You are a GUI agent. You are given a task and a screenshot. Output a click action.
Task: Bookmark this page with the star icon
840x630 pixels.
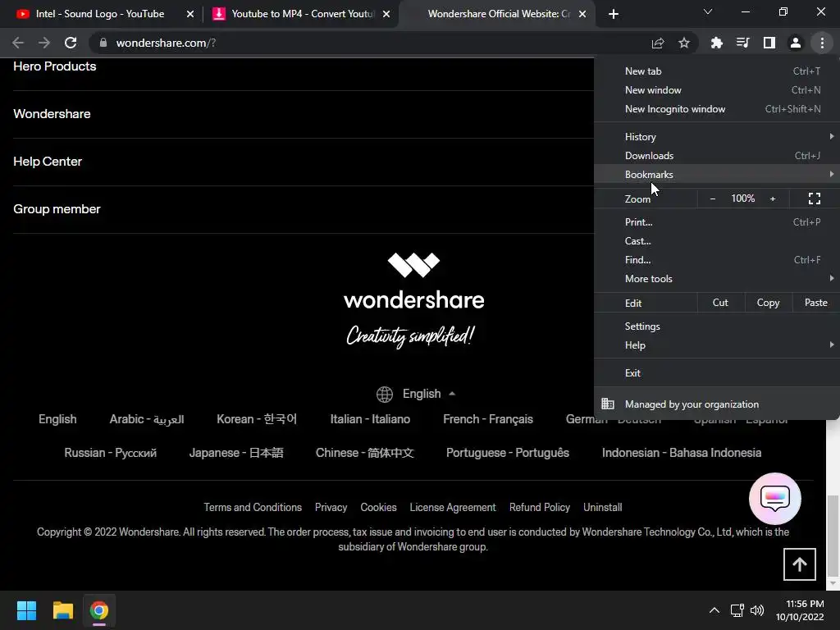click(x=684, y=43)
